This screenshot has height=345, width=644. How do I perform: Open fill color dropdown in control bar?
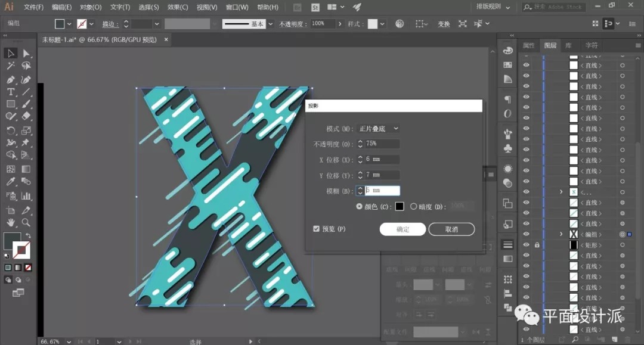click(69, 24)
